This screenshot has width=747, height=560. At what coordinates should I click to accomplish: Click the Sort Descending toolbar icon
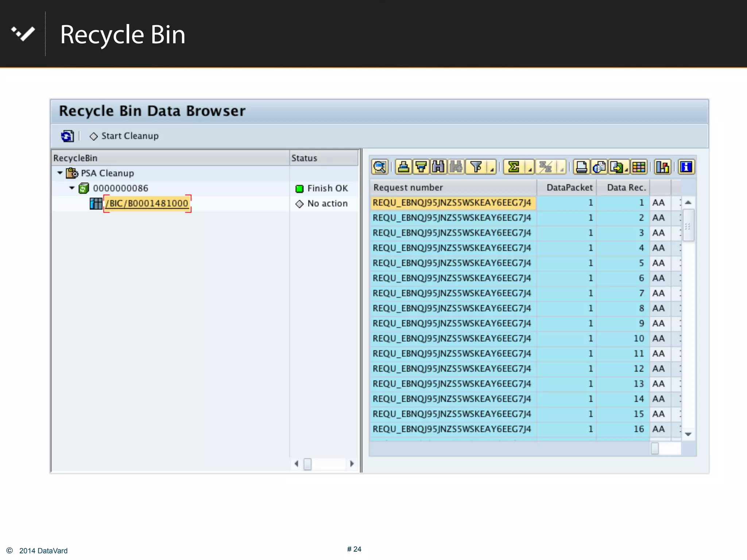[x=421, y=167]
